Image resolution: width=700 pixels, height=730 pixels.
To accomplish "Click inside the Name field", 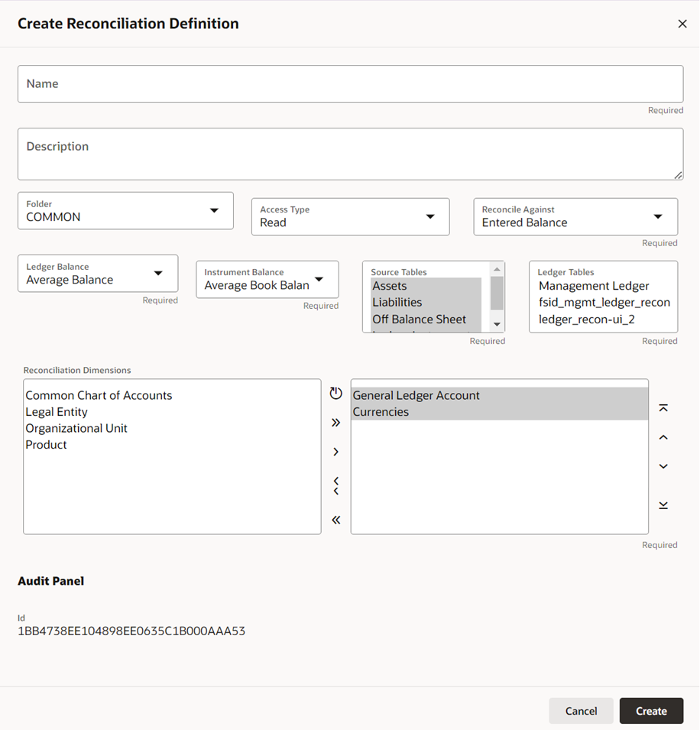I will point(350,84).
